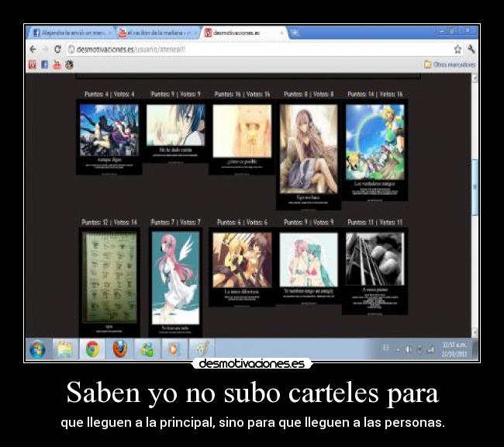Open a new browser tab
This screenshot has width=504, height=447.
(x=295, y=33)
